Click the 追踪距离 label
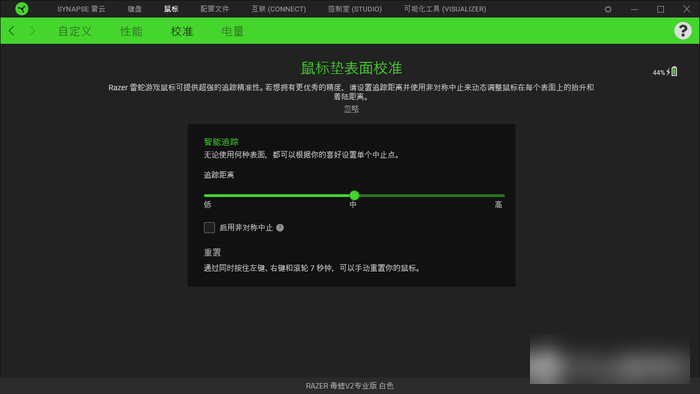700x394 pixels. pyautogui.click(x=219, y=175)
